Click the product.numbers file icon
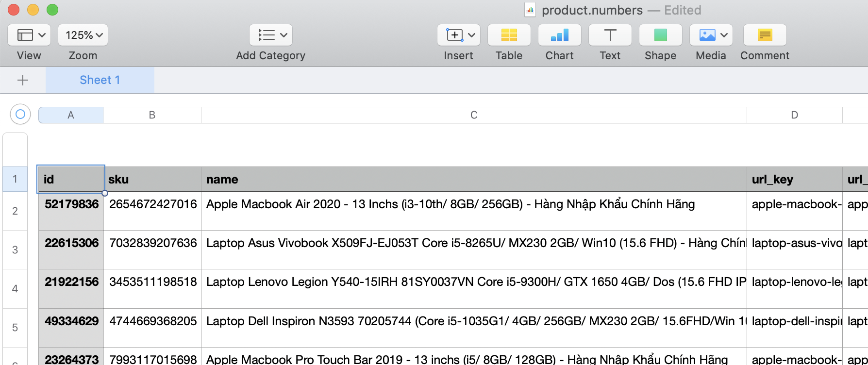The height and width of the screenshot is (365, 868). (x=530, y=10)
